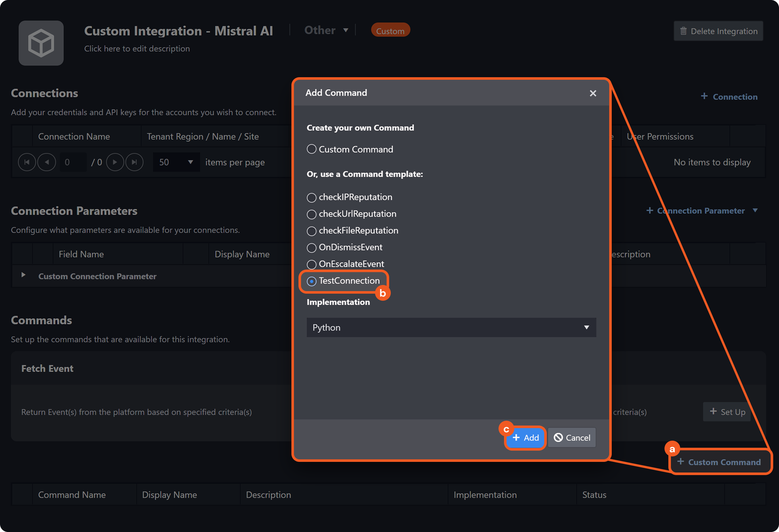Click the Delete Integration trash button
The width and height of the screenshot is (779, 532).
718,31
